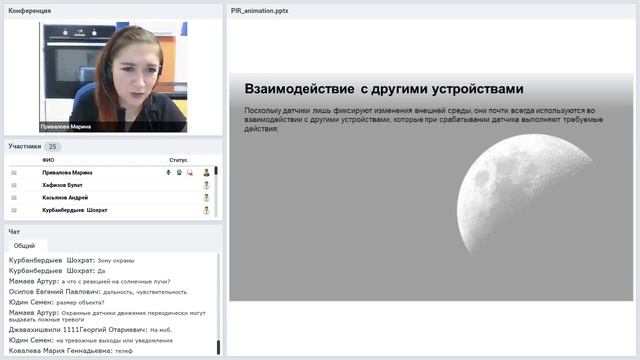Toggle the gray box beside Курбанбердыев Шохрат
Screen dimensions: 640x360
click(x=14, y=210)
